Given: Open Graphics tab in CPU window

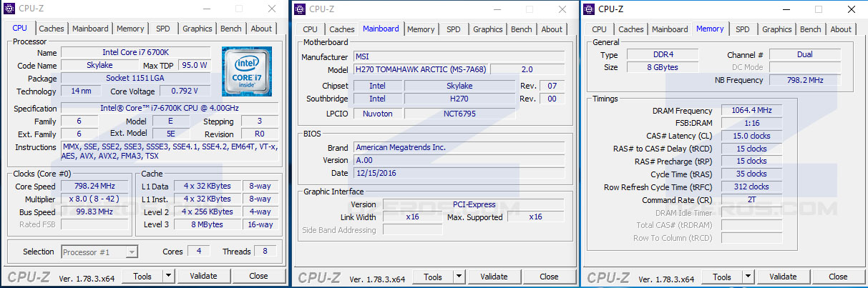Looking at the screenshot, I should 198,29.
